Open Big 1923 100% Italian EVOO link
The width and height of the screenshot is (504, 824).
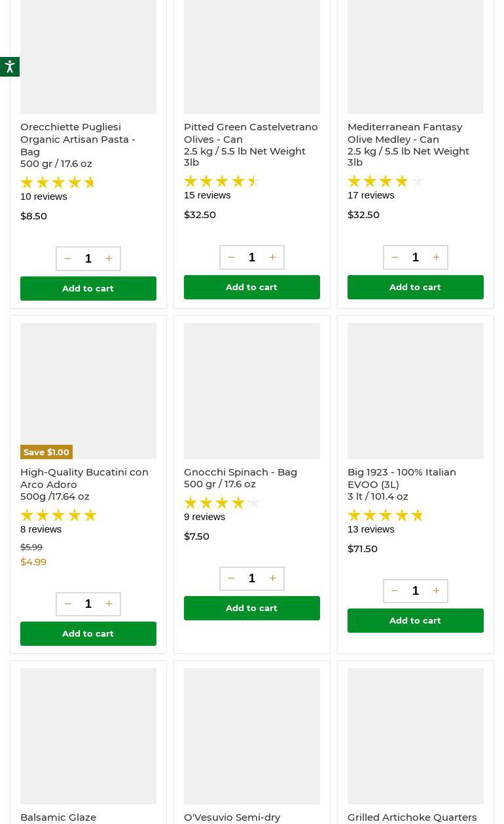pos(401,478)
